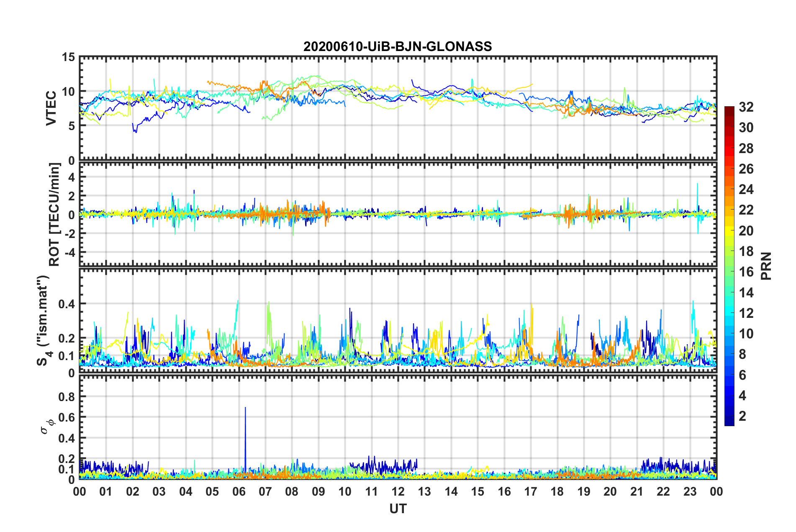Select colorbar tick label 24
796x532 pixels.
(x=746, y=189)
